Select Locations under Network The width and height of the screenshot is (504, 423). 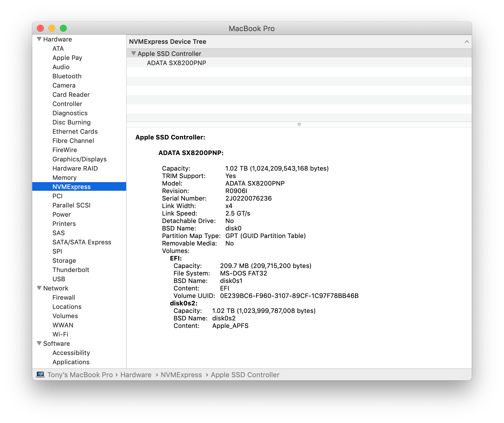tap(67, 307)
